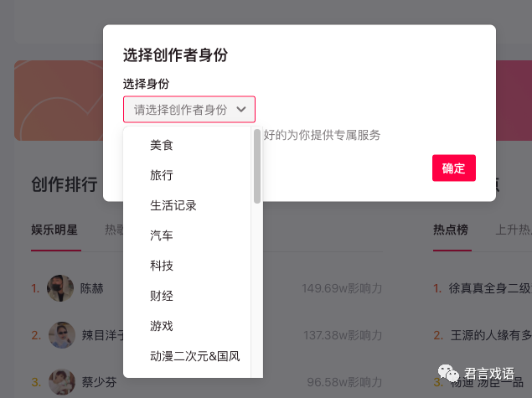
Task: Open 蔡少芬's avatar thumbnail
Action: pyautogui.click(x=62, y=381)
